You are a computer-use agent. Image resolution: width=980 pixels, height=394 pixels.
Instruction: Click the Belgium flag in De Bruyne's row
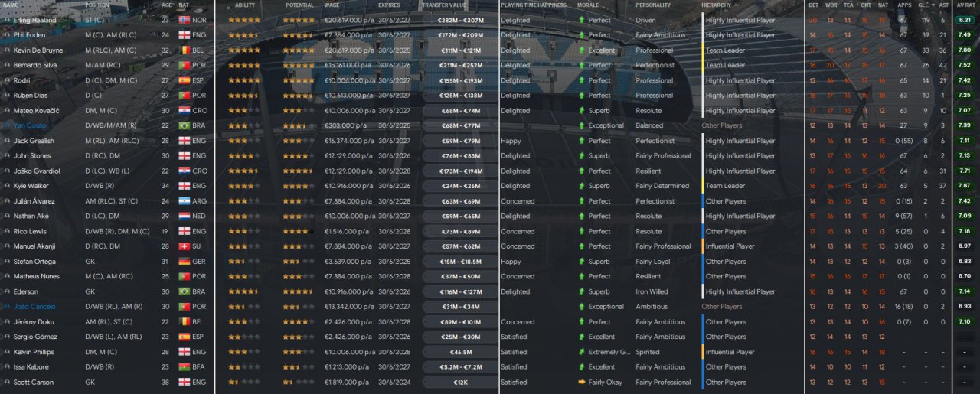[x=183, y=50]
